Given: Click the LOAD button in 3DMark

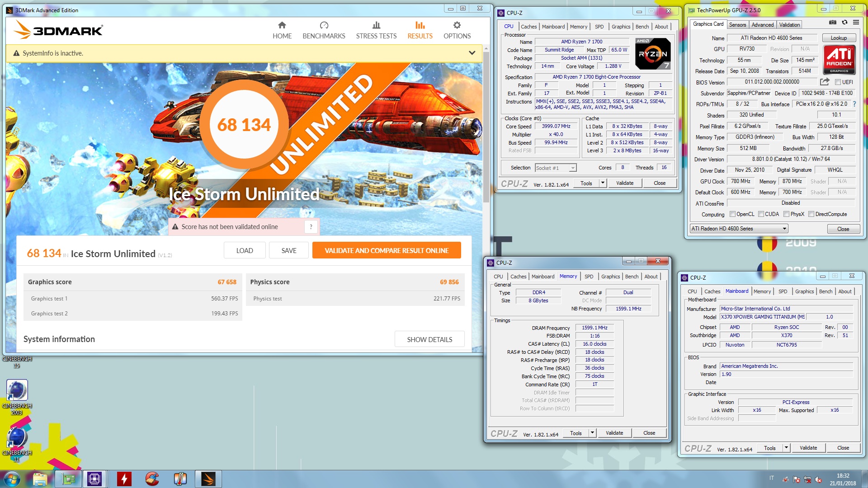Looking at the screenshot, I should pos(245,250).
